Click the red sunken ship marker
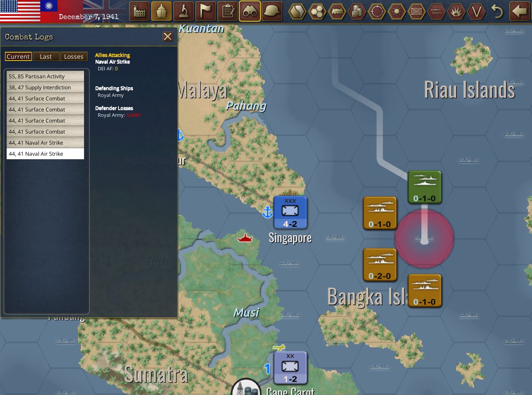The height and width of the screenshot is (395, 532). pyautogui.click(x=245, y=238)
